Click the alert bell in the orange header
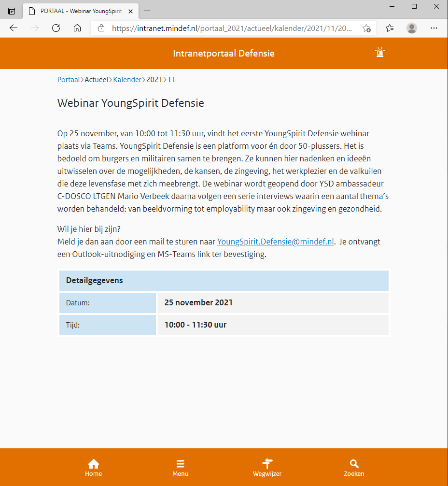Image resolution: width=448 pixels, height=486 pixels. coord(379,52)
